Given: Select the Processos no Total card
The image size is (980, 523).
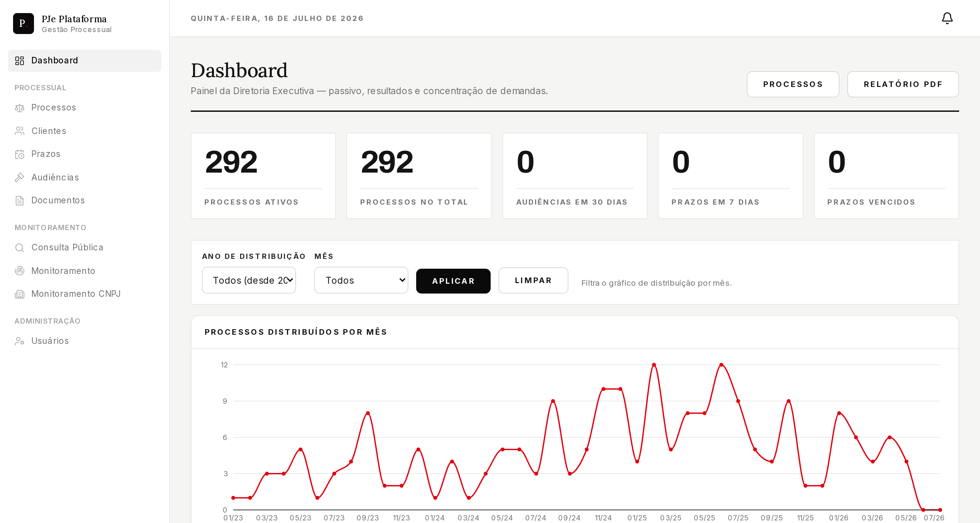Looking at the screenshot, I should [x=419, y=176].
